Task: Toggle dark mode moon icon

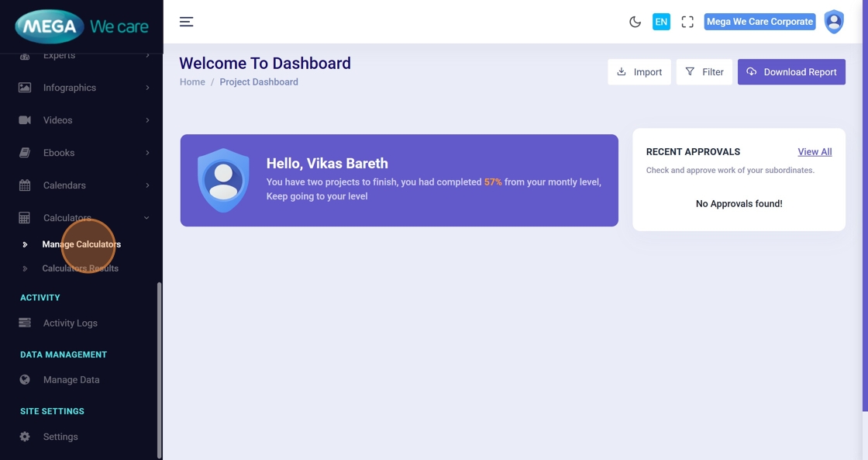Action: (635, 22)
